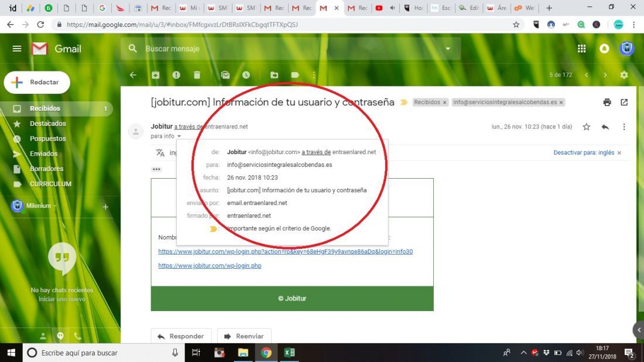Click the 'Desactivar para: inglés' link
The height and width of the screenshot is (362, 644).
pos(584,152)
